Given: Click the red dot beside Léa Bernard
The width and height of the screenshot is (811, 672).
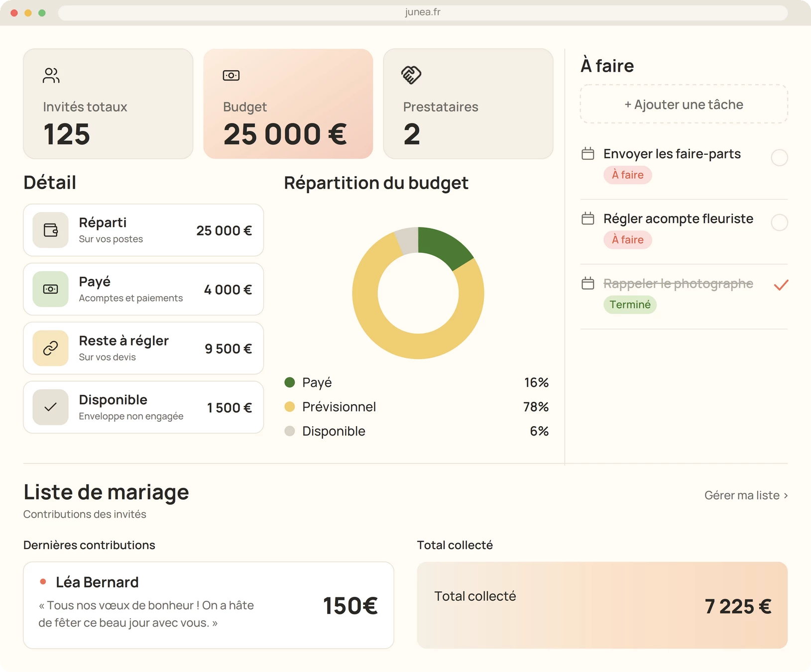Looking at the screenshot, I should (x=43, y=581).
